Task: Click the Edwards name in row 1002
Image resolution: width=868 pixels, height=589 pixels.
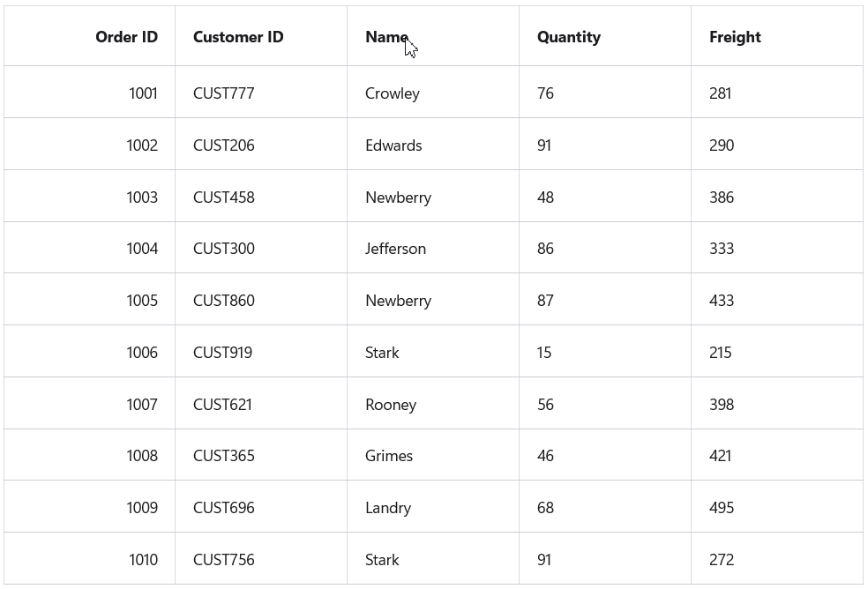Action: [393, 145]
